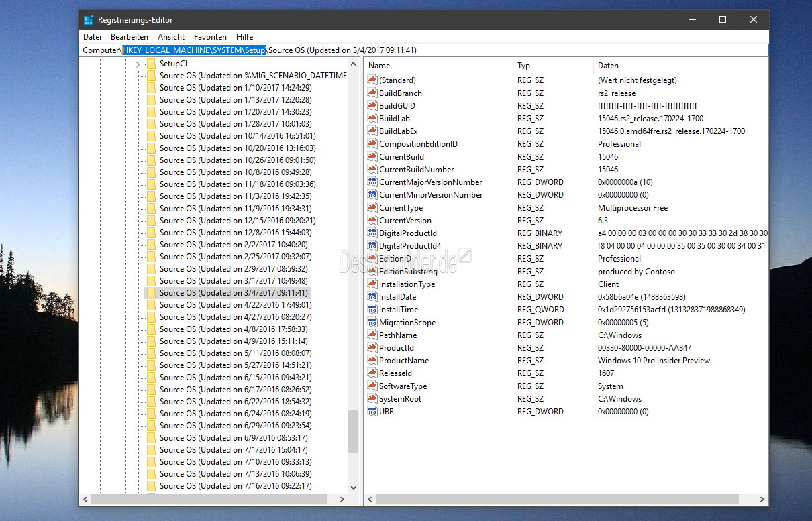Image resolution: width=812 pixels, height=521 pixels.
Task: Click the (Standard) default value icon
Action: pyautogui.click(x=373, y=80)
